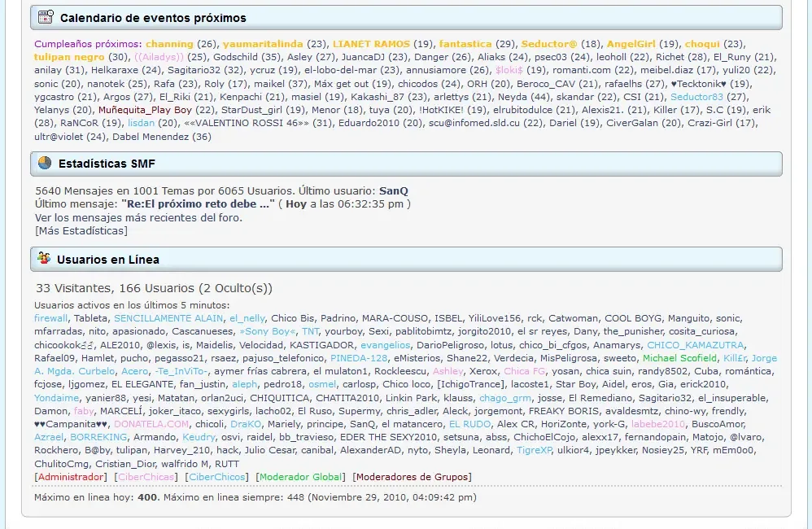Visit fantastica's profile
812x529 pixels.
(x=465, y=44)
